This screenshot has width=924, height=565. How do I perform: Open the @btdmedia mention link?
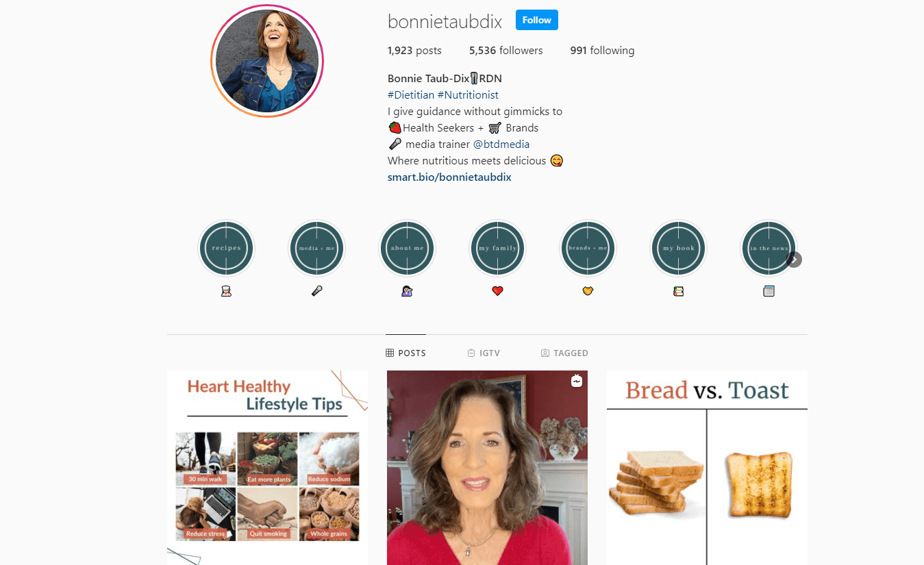[x=501, y=144]
